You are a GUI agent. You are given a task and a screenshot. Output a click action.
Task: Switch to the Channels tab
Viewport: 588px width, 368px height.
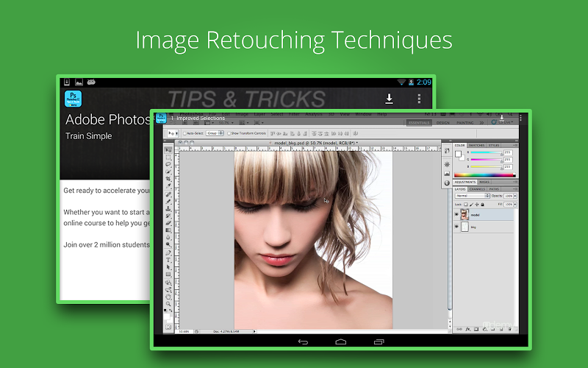coord(478,189)
